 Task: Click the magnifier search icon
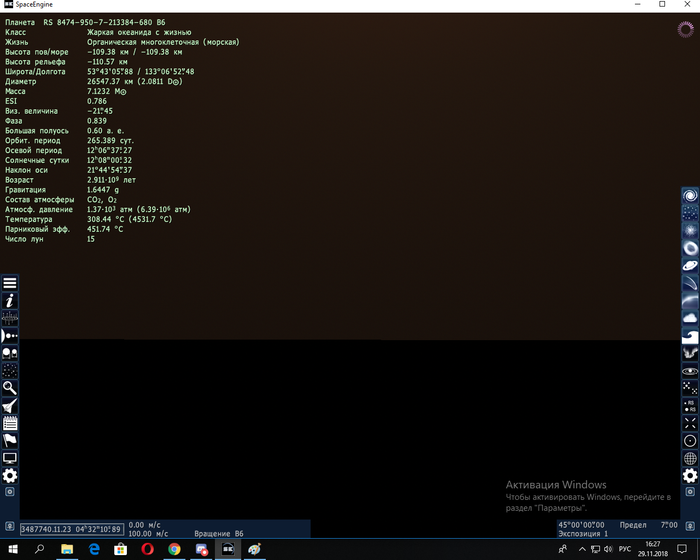(10, 387)
